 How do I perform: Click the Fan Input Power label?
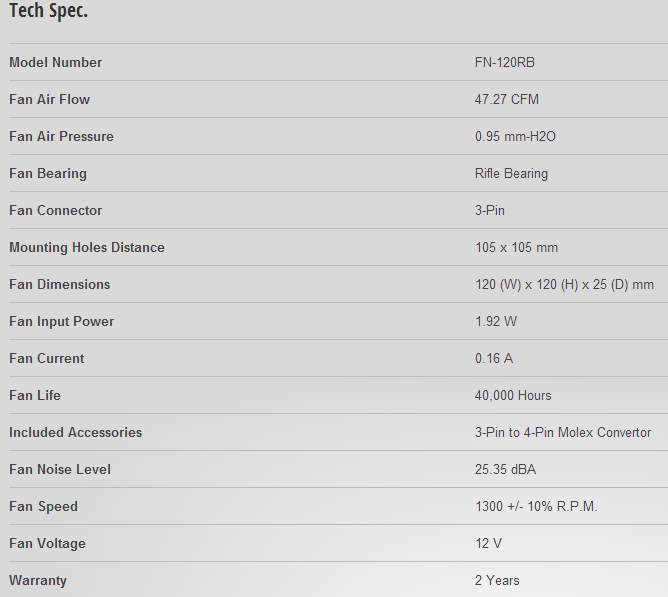click(x=61, y=321)
